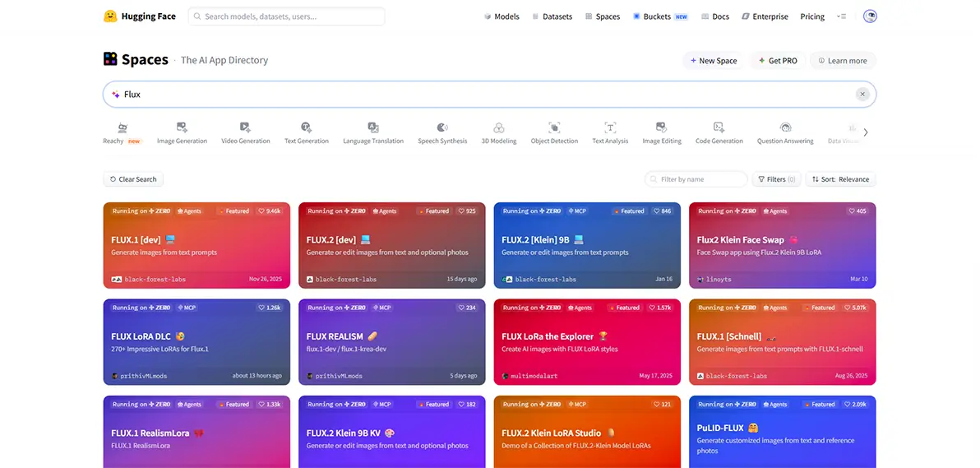Viewport: 980px width, 468px height.
Task: Open the Sort: Relevance dropdown
Action: click(840, 179)
